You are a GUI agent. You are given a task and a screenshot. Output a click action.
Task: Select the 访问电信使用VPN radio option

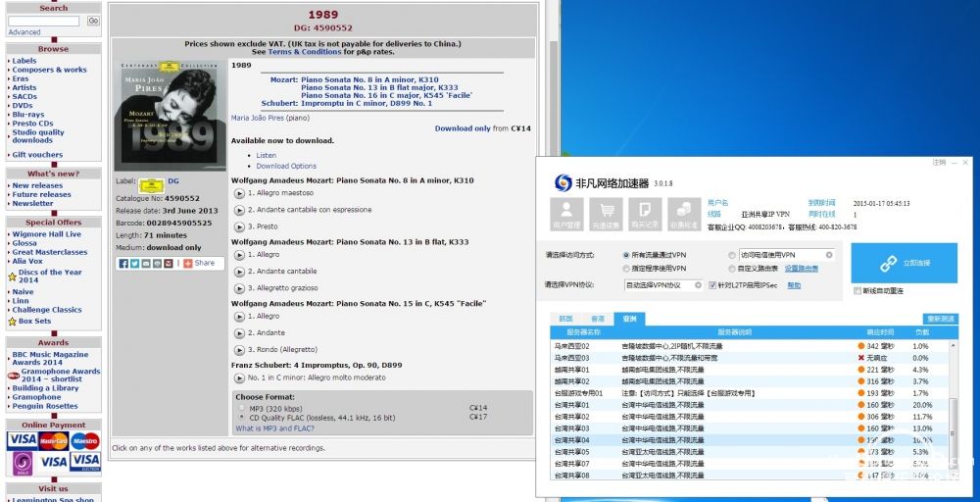[732, 255]
